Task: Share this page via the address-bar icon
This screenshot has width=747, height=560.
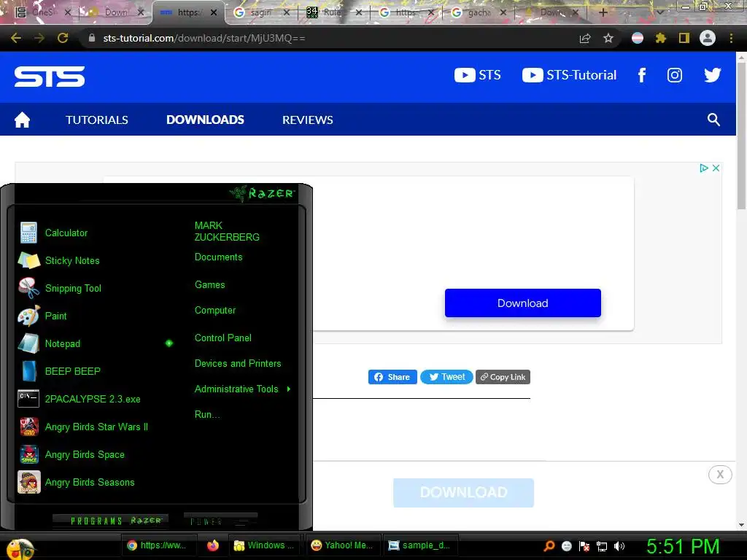Action: pyautogui.click(x=585, y=38)
